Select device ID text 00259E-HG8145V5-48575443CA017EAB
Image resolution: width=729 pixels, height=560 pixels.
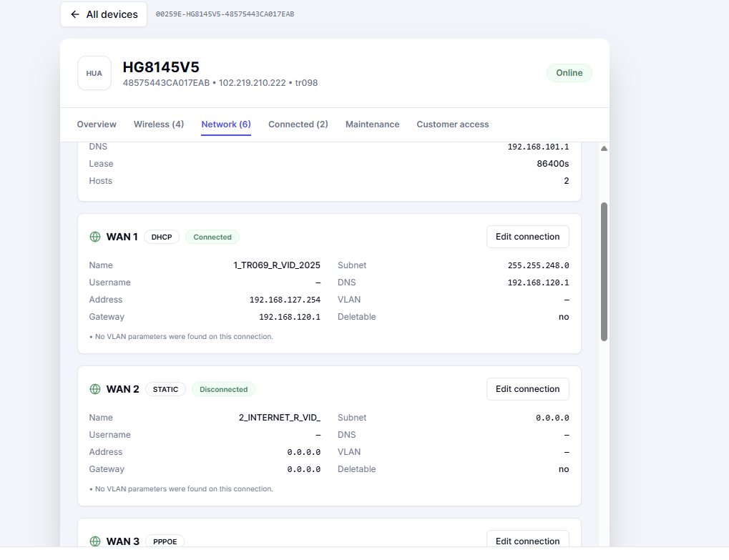(225, 14)
